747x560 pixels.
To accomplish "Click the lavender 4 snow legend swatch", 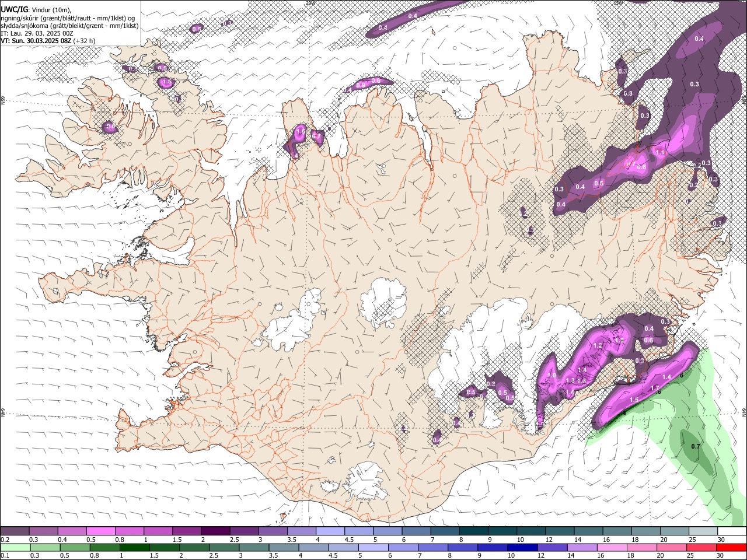I will pos(330,531).
